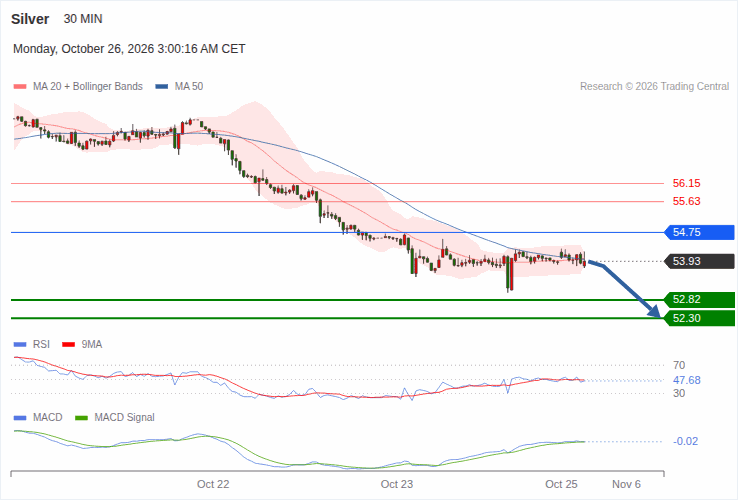Click the 'MACD' legend label
This screenshot has width=738, height=500.
[48, 418]
